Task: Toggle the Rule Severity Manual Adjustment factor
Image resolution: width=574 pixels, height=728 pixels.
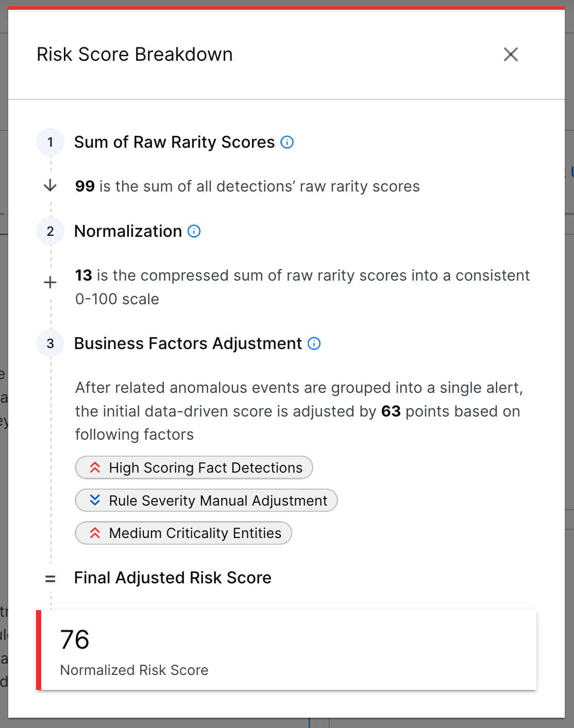Action: [x=206, y=500]
